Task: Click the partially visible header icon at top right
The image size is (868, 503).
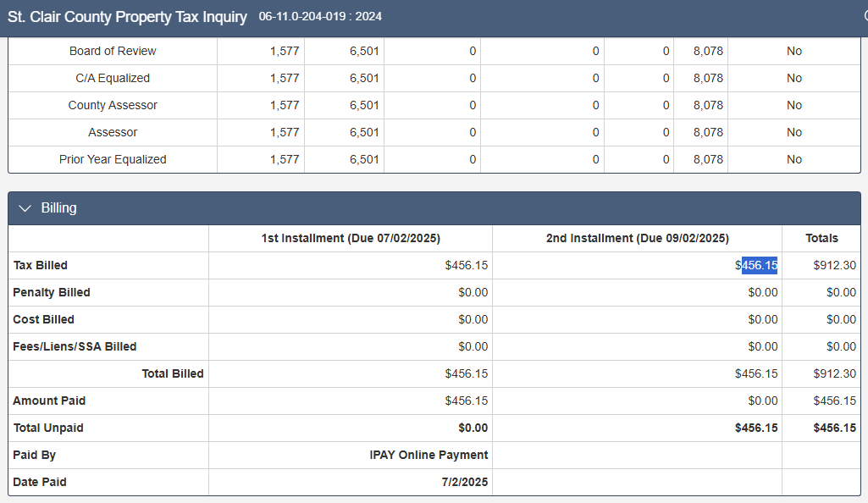Action: click(x=864, y=17)
